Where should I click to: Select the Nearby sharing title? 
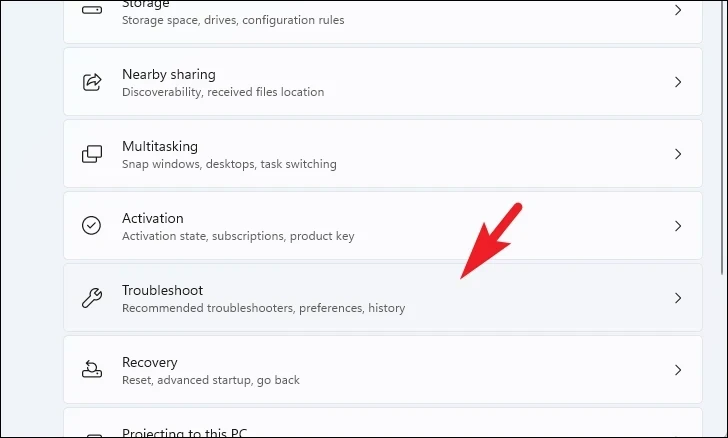(169, 74)
